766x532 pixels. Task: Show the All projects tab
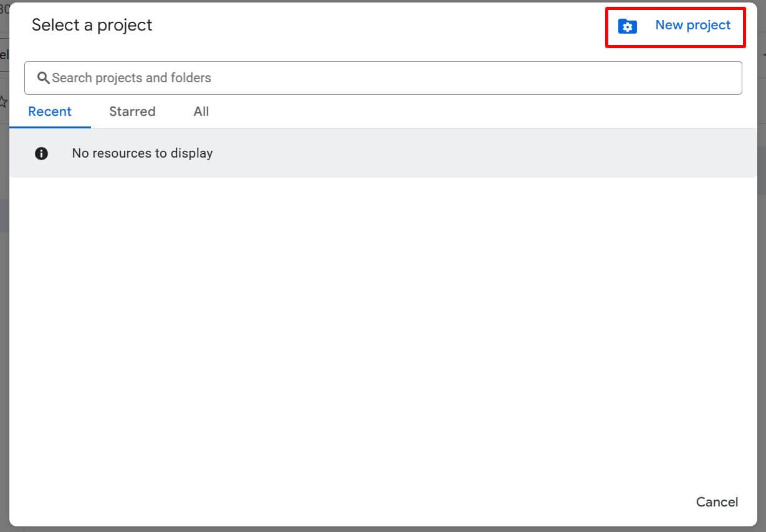tap(201, 112)
